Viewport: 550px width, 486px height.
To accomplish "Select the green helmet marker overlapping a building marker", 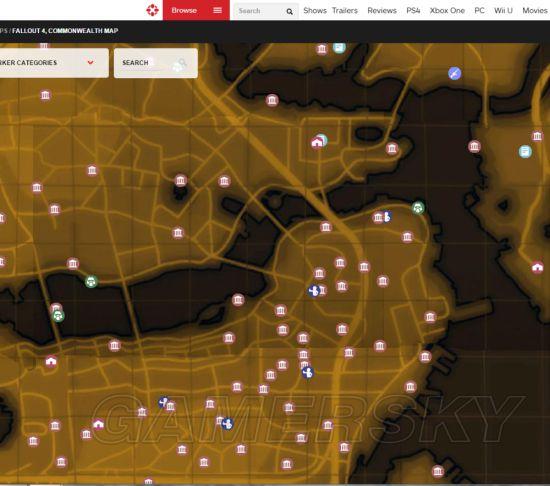I will pos(58,316).
